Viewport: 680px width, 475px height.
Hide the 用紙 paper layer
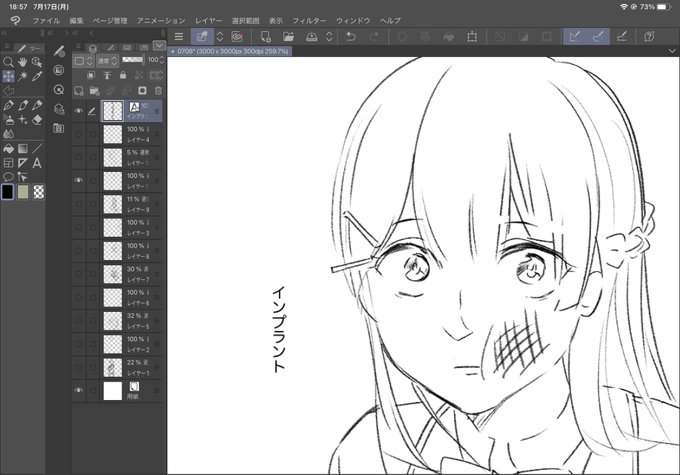tap(78, 390)
